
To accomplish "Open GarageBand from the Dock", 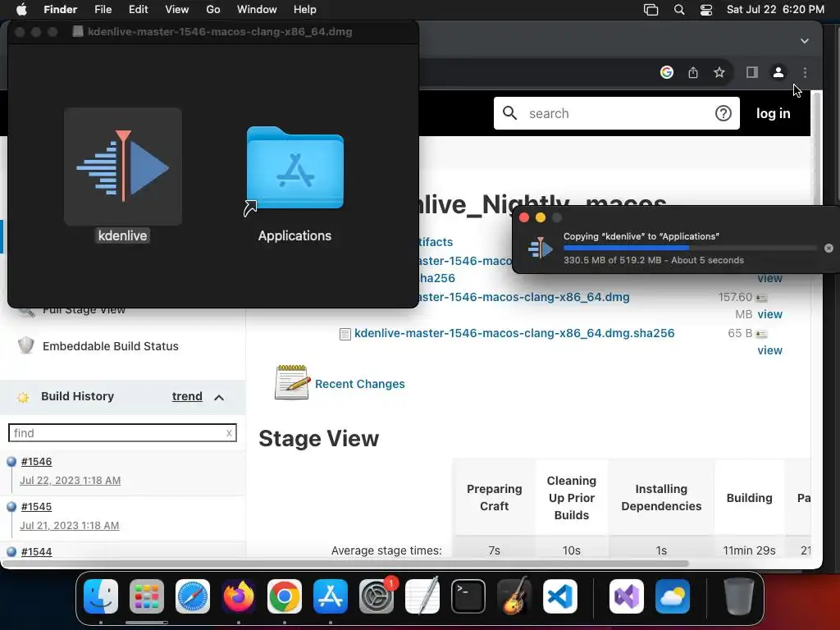I will [514, 596].
